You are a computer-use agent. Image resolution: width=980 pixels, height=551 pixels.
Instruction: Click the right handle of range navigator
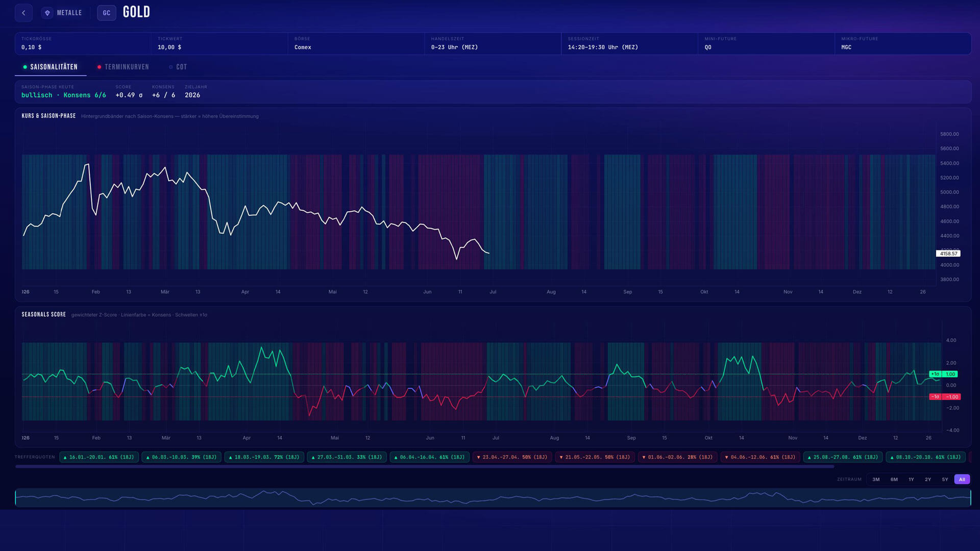point(970,497)
